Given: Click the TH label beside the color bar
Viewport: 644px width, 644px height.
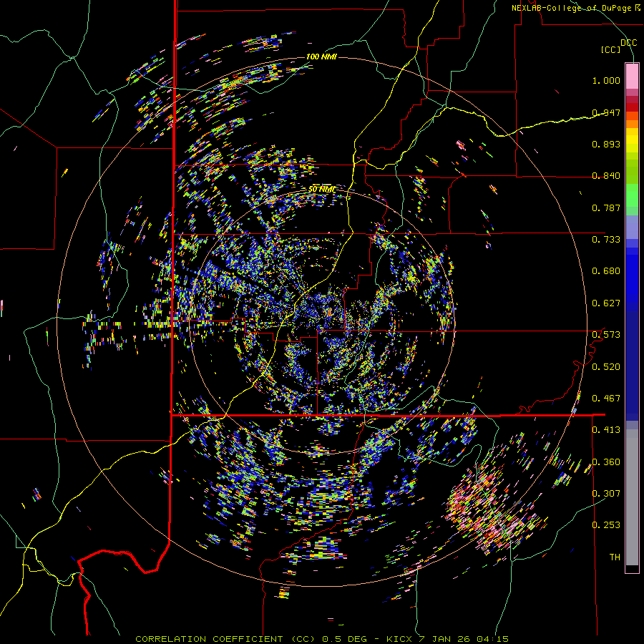Looking at the screenshot, I should tap(615, 557).
